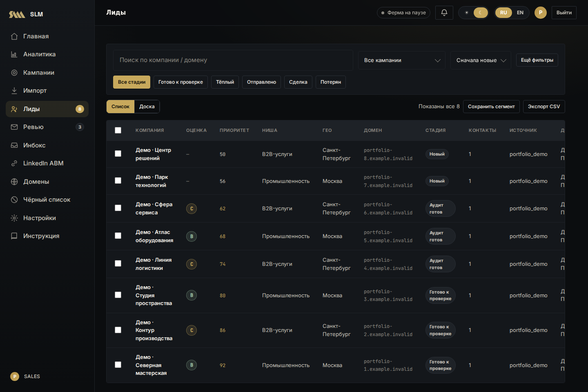Open the notifications bell
588x392 pixels.
(444, 13)
